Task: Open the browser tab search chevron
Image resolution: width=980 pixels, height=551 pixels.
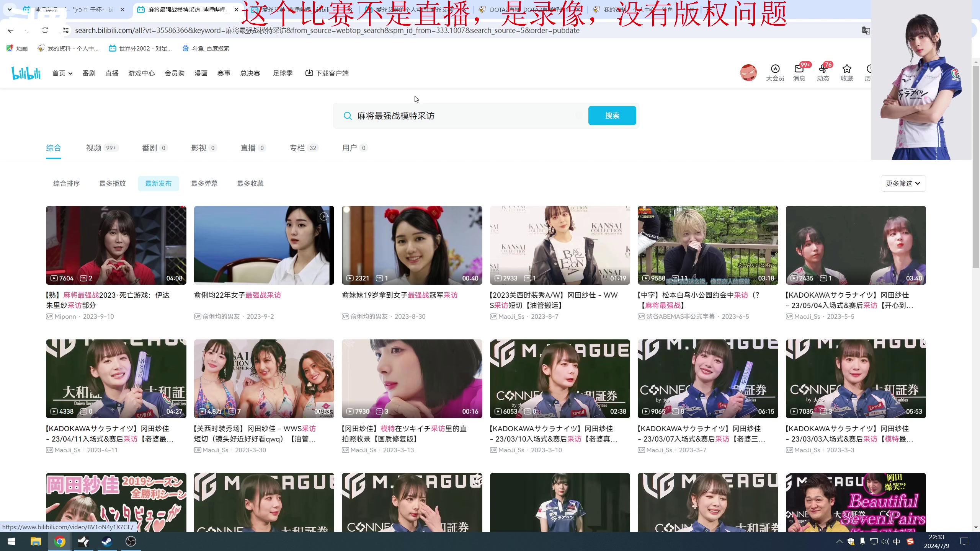Action: [x=10, y=10]
